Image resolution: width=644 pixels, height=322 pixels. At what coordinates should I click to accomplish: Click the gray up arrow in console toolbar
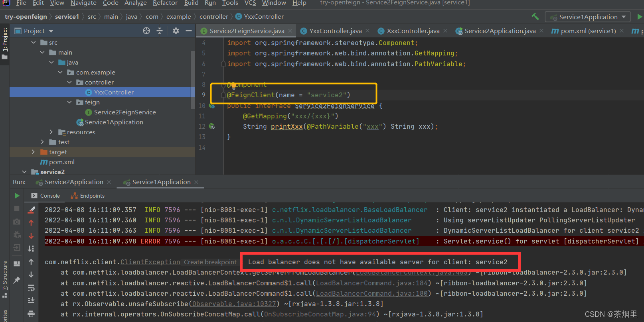[31, 262]
